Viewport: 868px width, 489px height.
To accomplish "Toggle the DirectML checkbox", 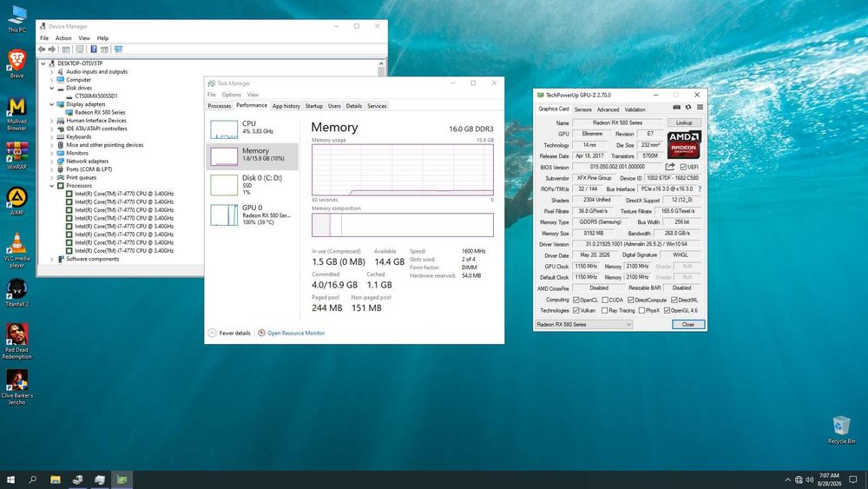I will (x=674, y=300).
